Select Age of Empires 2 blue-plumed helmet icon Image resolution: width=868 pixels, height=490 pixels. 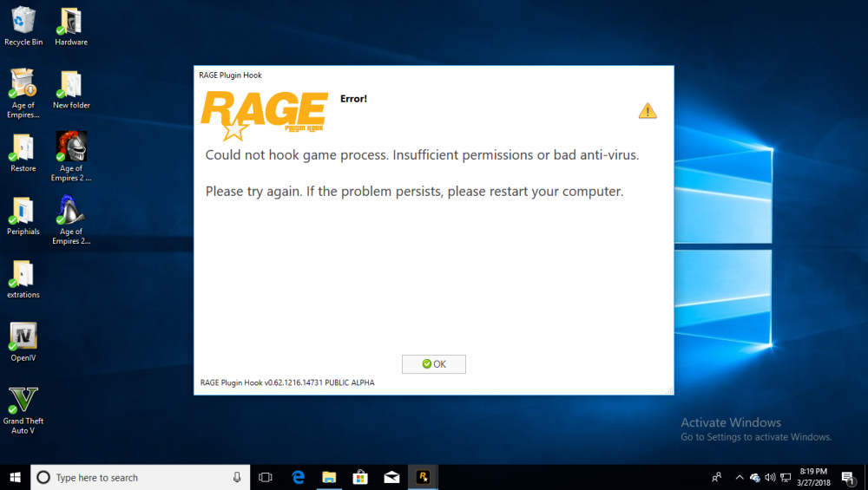71,219
